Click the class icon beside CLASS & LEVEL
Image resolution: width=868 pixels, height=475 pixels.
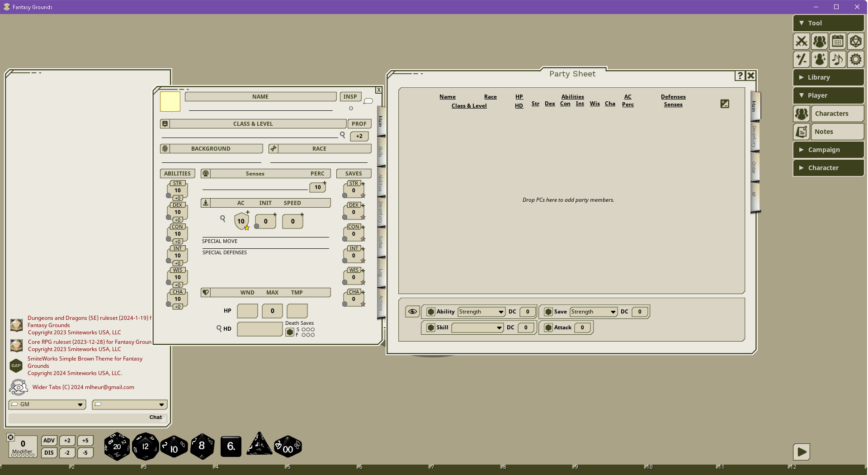click(165, 123)
